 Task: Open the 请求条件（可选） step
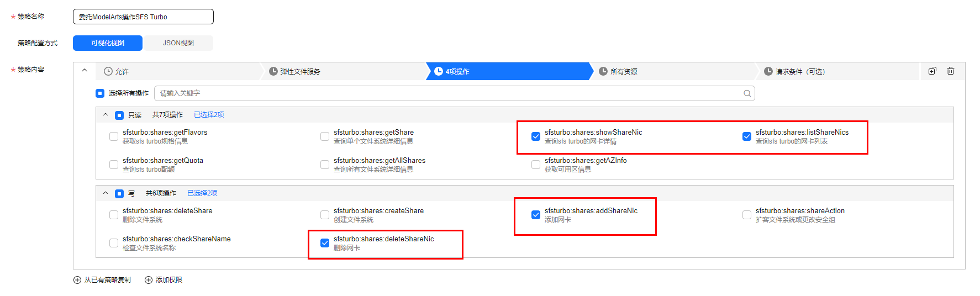(838, 71)
